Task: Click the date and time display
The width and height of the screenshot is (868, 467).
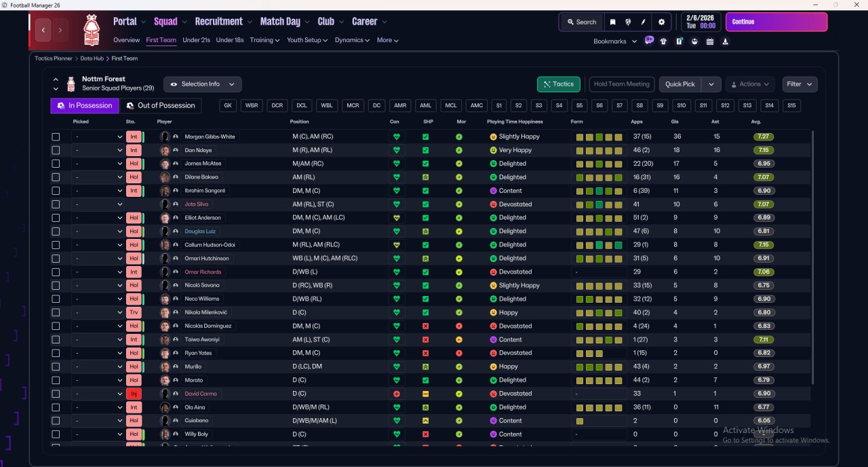Action: click(x=700, y=22)
